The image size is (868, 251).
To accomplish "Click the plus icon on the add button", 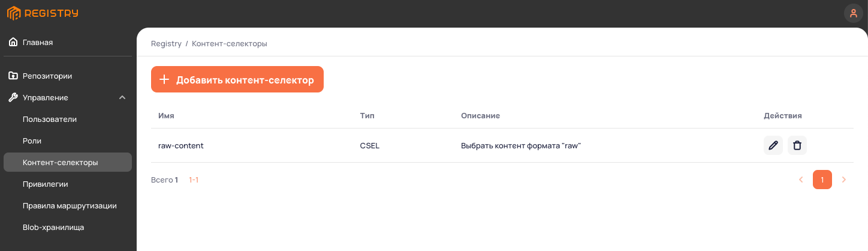I will point(164,80).
